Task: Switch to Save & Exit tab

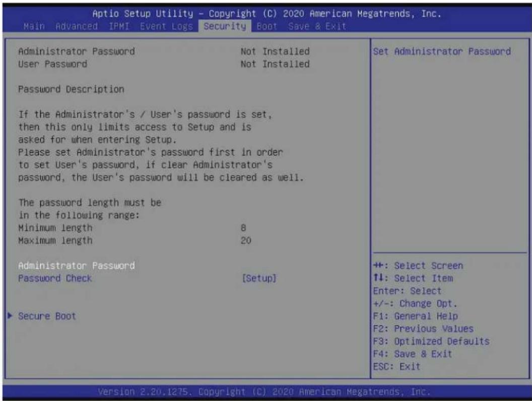Action: point(317,26)
